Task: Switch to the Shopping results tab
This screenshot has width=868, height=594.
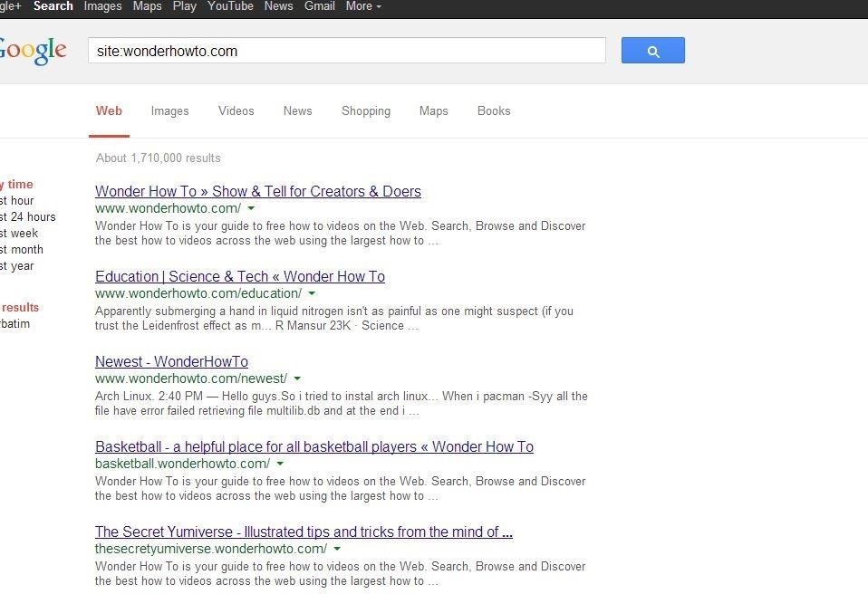Action: [x=366, y=110]
